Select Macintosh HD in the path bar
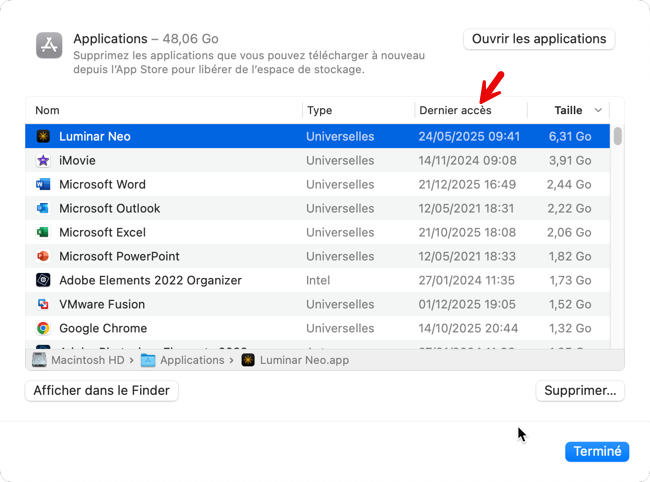This screenshot has height=482, width=650. (88, 360)
